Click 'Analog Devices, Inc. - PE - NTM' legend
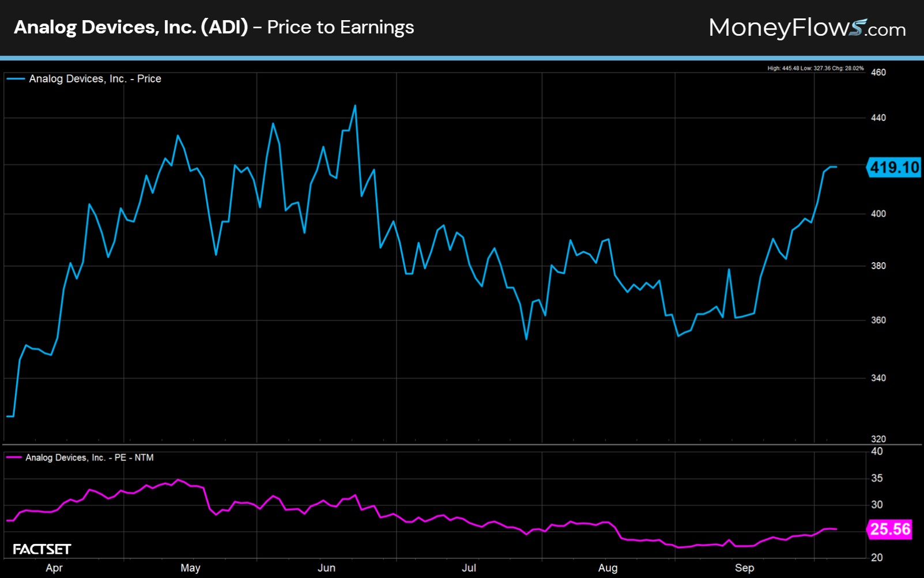 pyautogui.click(x=89, y=458)
